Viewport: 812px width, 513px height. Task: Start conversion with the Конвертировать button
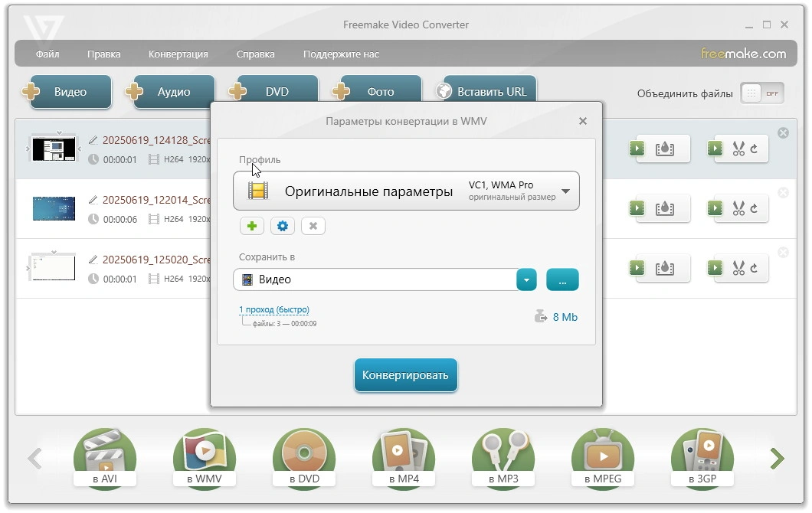(405, 375)
